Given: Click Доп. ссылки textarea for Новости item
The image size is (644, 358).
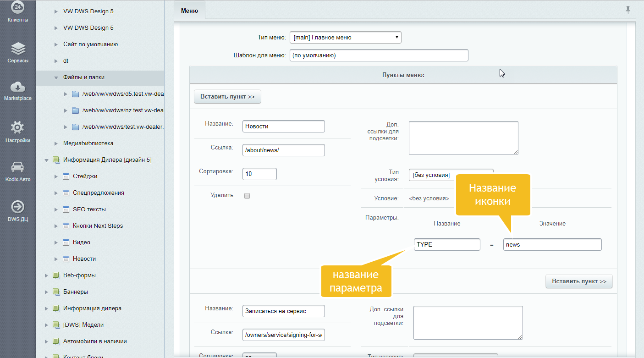Looking at the screenshot, I should 463,138.
